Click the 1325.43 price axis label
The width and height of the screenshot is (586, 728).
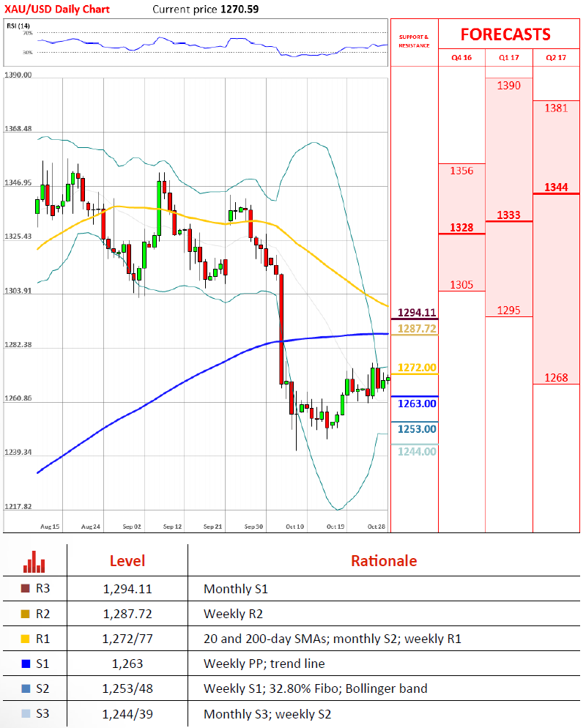tap(18, 237)
